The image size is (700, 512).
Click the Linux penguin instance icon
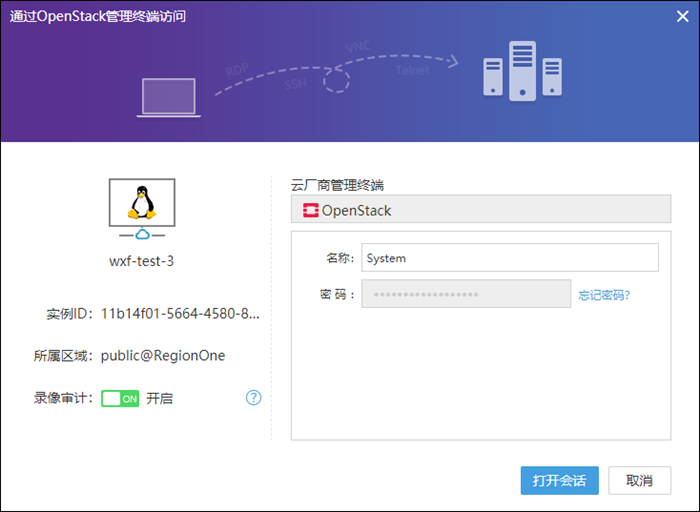pos(142,203)
